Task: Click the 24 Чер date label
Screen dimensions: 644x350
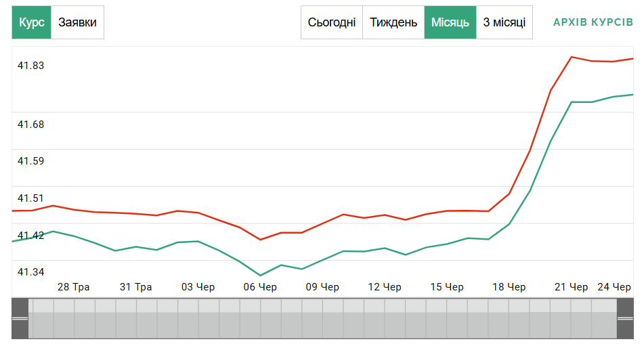Action: click(614, 287)
